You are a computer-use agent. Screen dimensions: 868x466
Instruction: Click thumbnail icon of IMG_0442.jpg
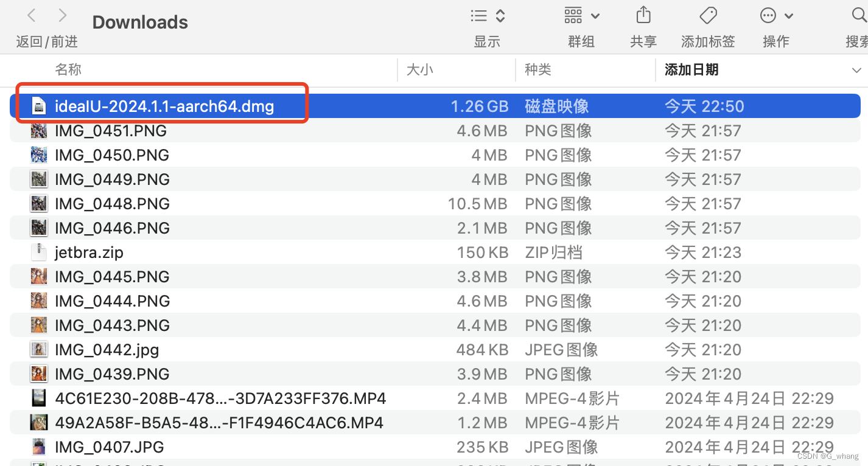38,350
